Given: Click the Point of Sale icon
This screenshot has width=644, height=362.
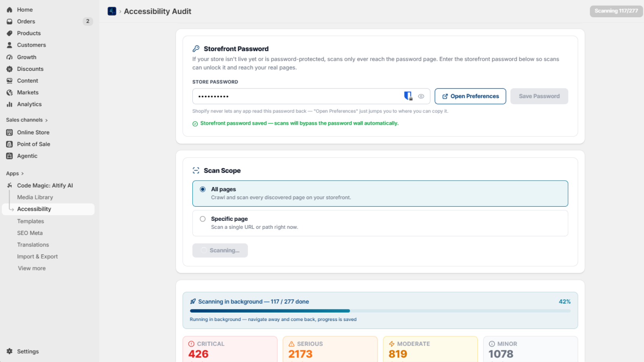Looking at the screenshot, I should tap(10, 144).
